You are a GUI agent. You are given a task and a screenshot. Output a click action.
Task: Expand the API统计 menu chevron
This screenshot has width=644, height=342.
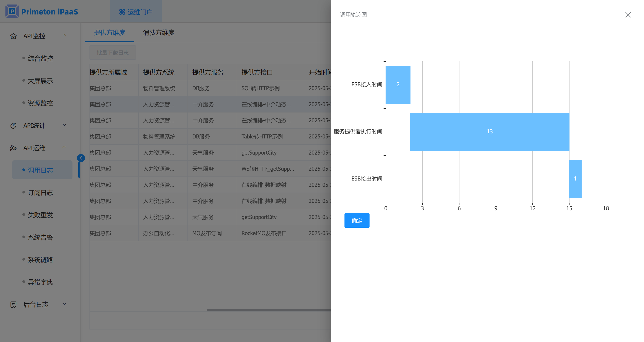pyautogui.click(x=64, y=125)
